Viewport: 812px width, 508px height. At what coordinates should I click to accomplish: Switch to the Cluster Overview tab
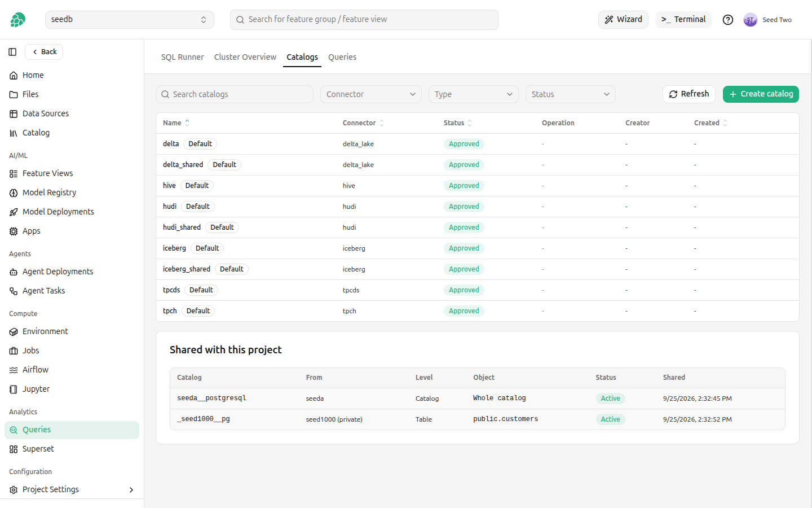point(245,57)
